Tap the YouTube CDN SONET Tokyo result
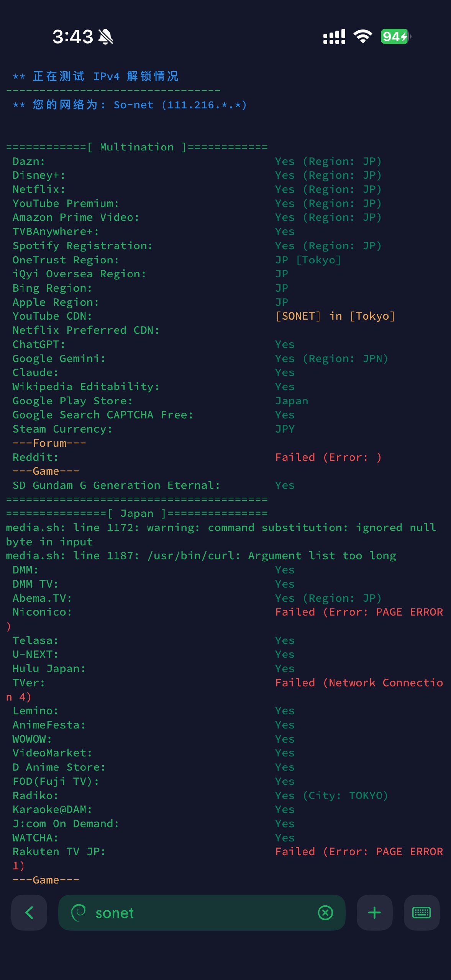The image size is (451, 980). click(335, 316)
